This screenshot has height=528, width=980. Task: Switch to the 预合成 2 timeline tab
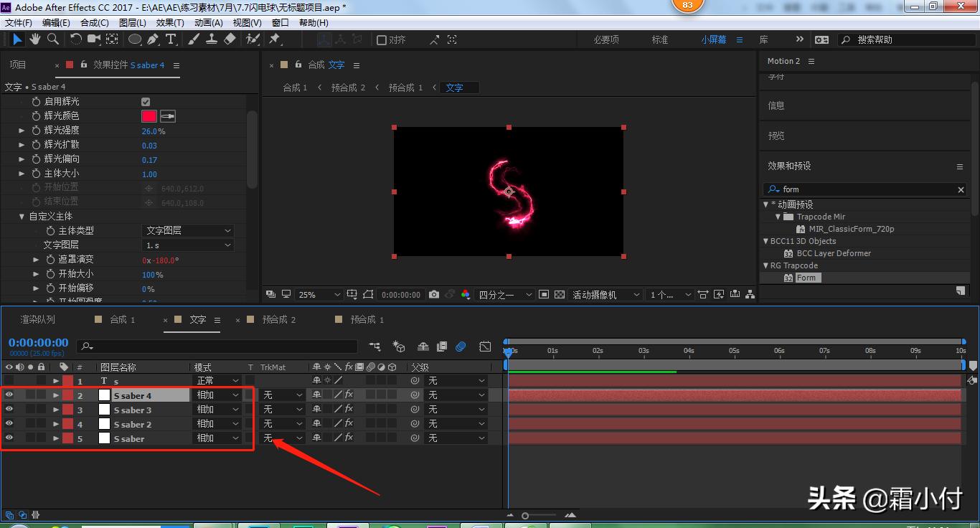(278, 319)
